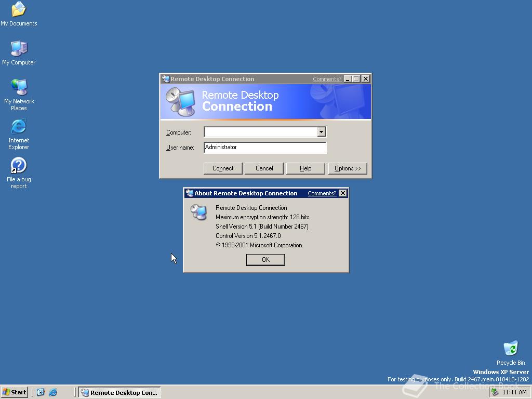Click the User name field containing Administrator
Viewport: 532px width, 399px height.
click(x=265, y=148)
